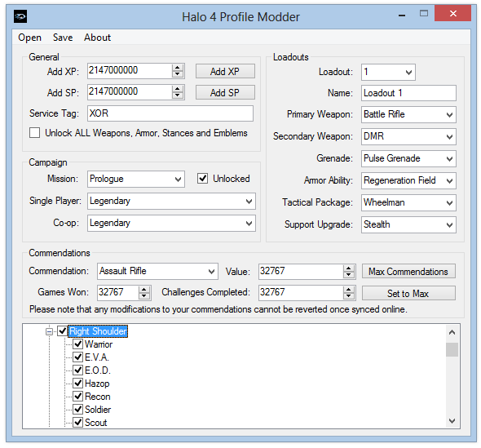Increase commendation Value with up arrow
The height and width of the screenshot is (448, 481).
click(348, 268)
